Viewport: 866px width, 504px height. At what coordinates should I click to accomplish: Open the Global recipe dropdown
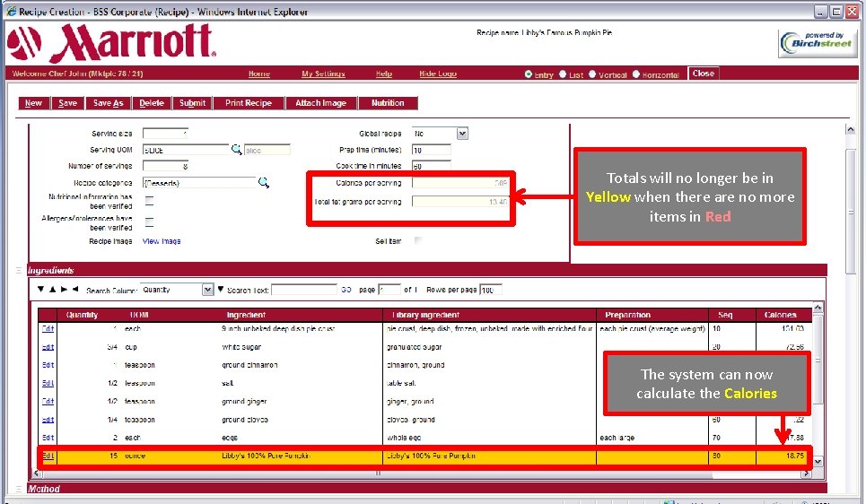pyautogui.click(x=462, y=134)
